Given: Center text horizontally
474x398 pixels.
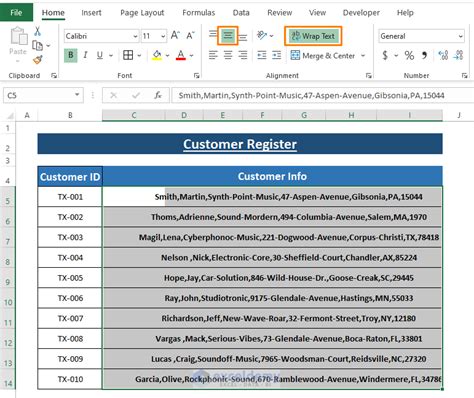Looking at the screenshot, I should pos(228,55).
